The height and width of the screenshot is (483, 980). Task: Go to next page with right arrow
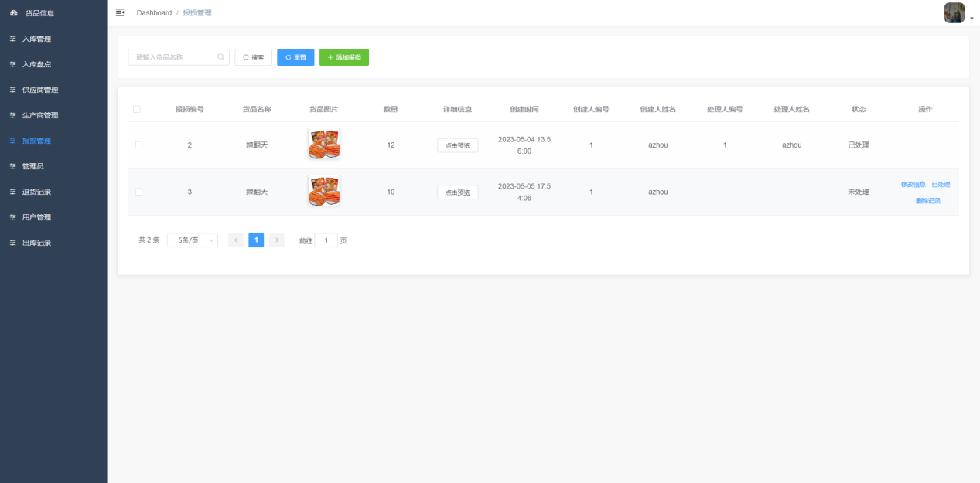pyautogui.click(x=277, y=240)
